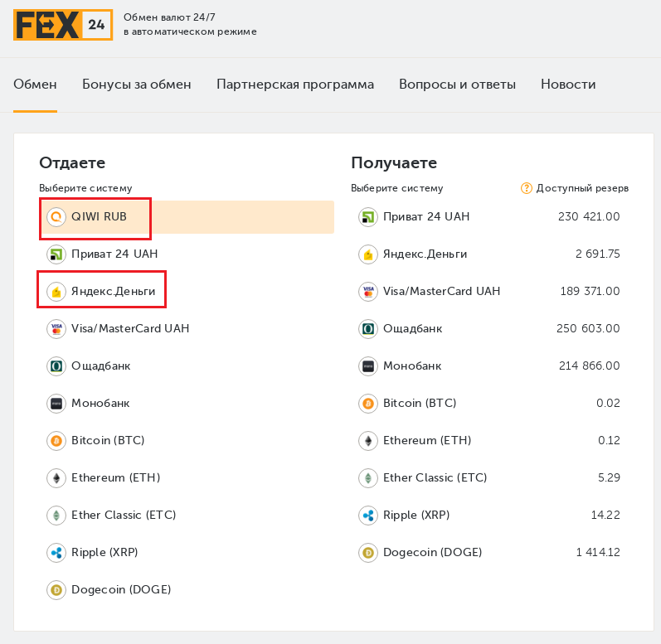Select Ether Classic (ETC) in Отдаете list
The width and height of the screenshot is (661, 644).
(x=124, y=516)
